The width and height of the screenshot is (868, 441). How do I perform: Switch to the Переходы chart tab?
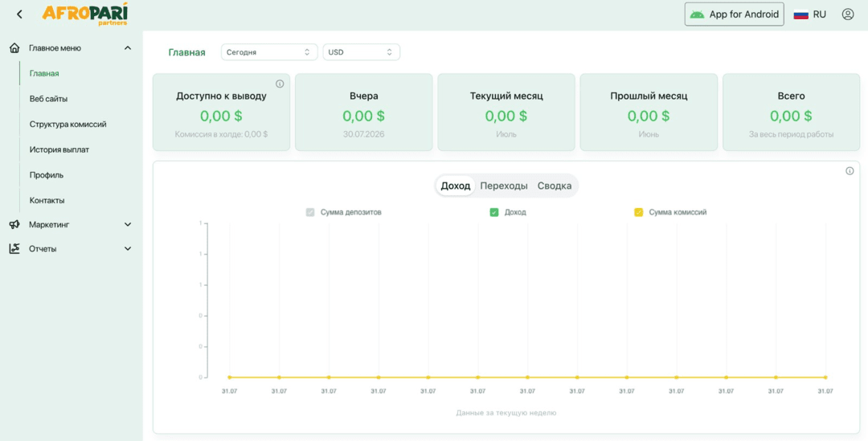click(504, 186)
